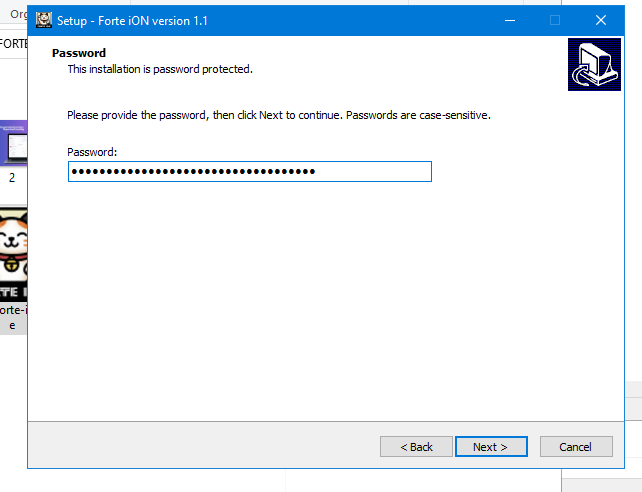Viewport: 642px width, 492px height.
Task: Click the setup icon in title bar
Action: 44,20
